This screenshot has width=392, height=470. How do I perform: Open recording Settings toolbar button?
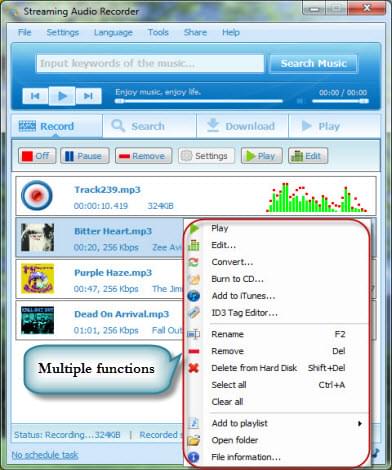206,156
